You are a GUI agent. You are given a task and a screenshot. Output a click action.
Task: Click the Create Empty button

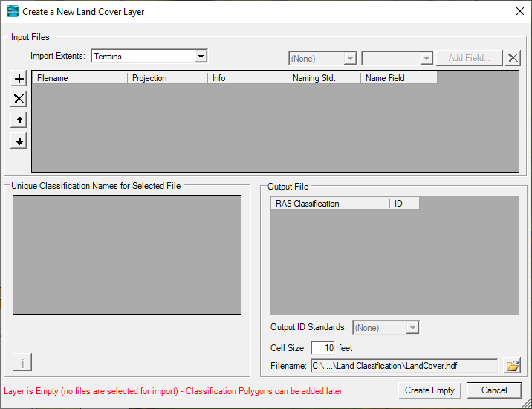(x=429, y=390)
